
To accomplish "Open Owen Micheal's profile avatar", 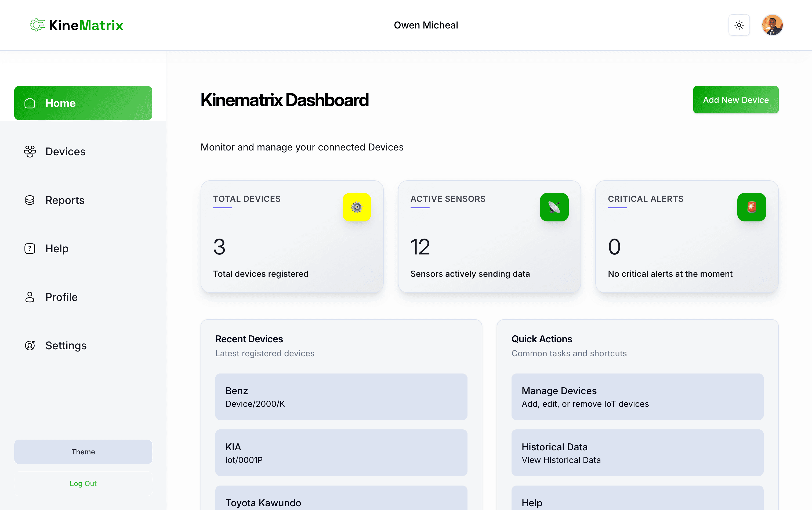I will [x=772, y=25].
